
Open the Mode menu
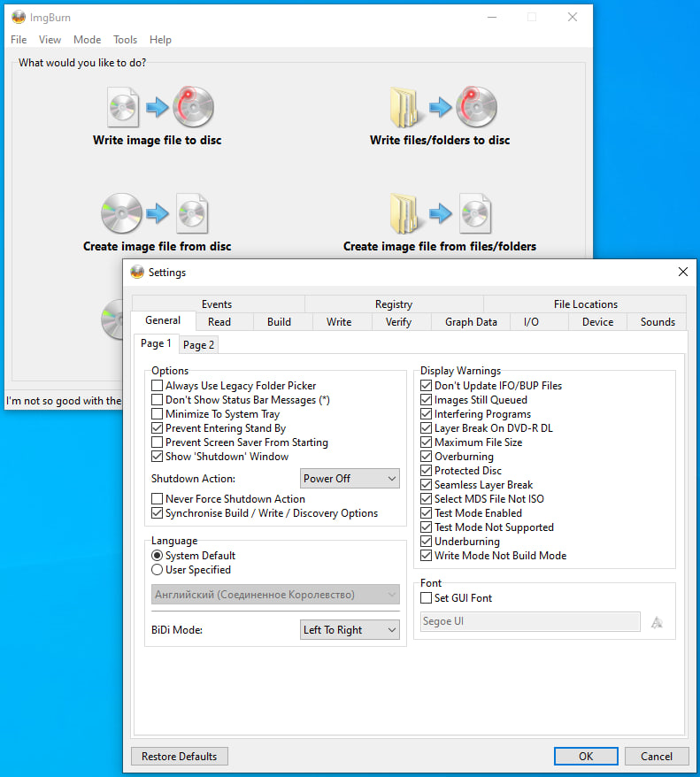click(x=88, y=40)
